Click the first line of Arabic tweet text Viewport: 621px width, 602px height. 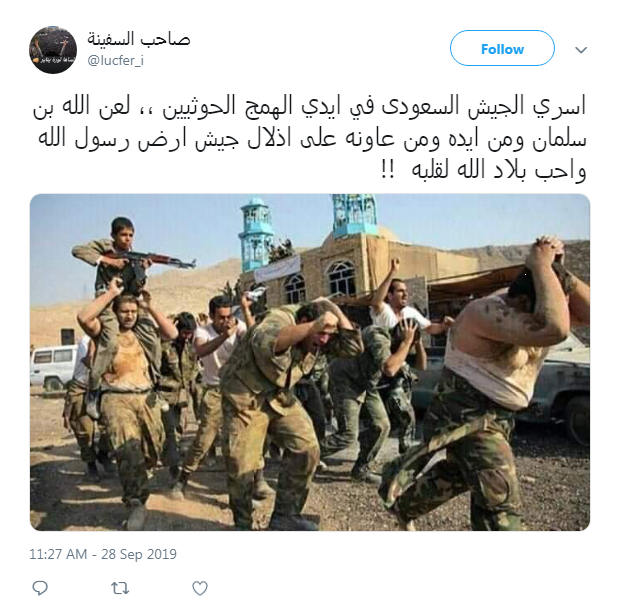tap(309, 107)
